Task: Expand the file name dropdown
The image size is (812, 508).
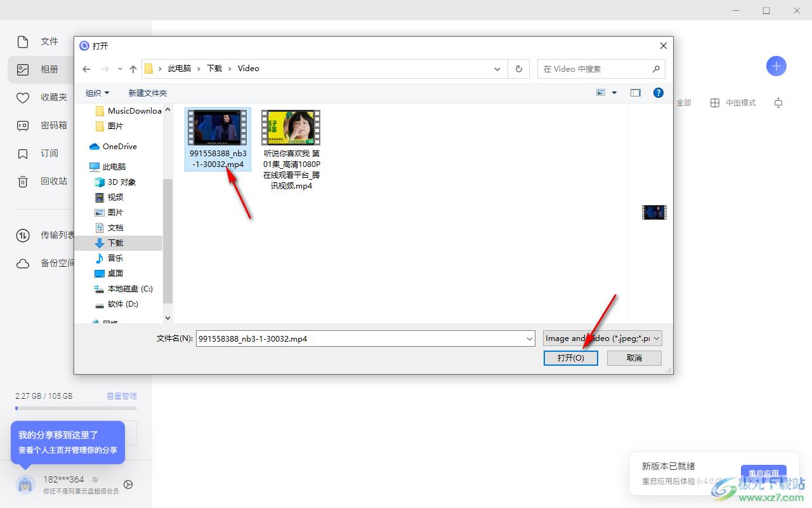Action: pos(530,339)
